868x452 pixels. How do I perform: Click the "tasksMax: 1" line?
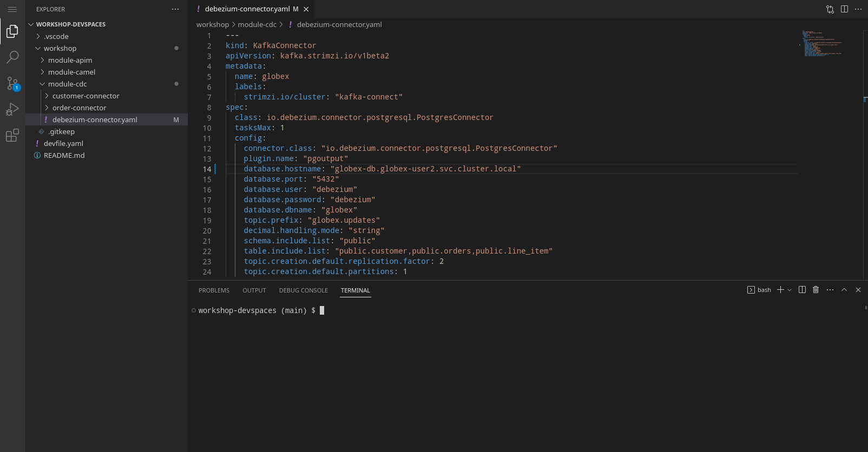pos(259,128)
